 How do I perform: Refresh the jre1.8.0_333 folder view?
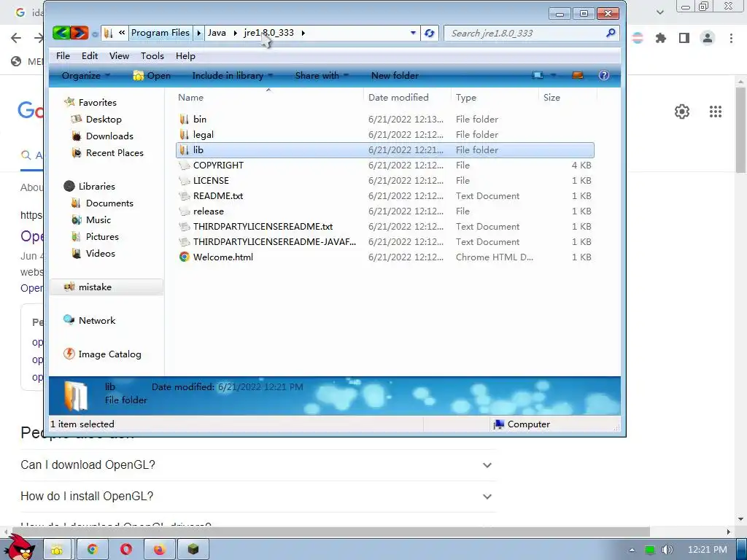coord(429,33)
